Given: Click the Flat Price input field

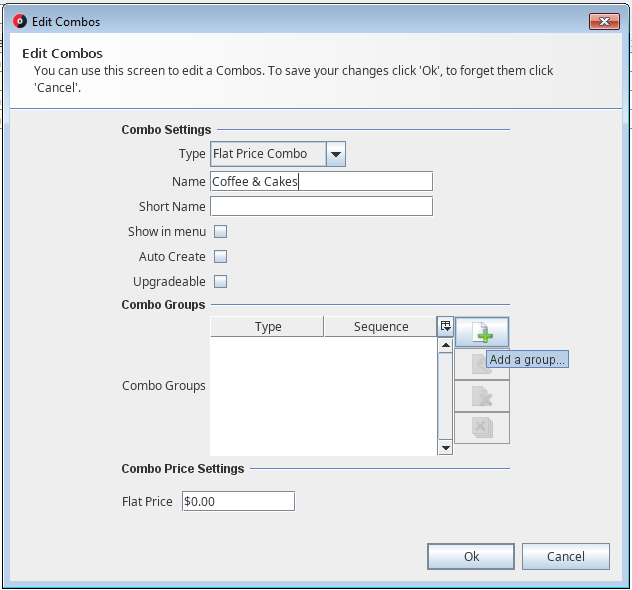Looking at the screenshot, I should point(238,501).
